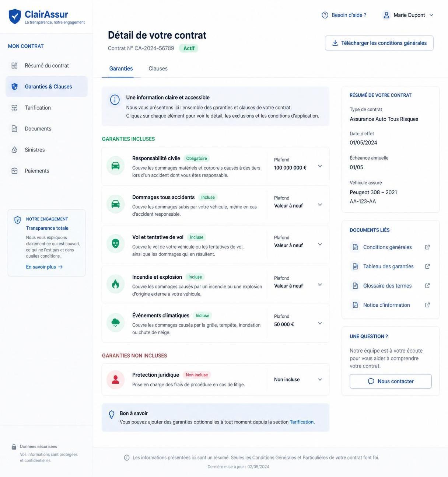The height and width of the screenshot is (477, 448).
Task: Select Garanties & Clauses in the sidebar
Action: click(47, 87)
